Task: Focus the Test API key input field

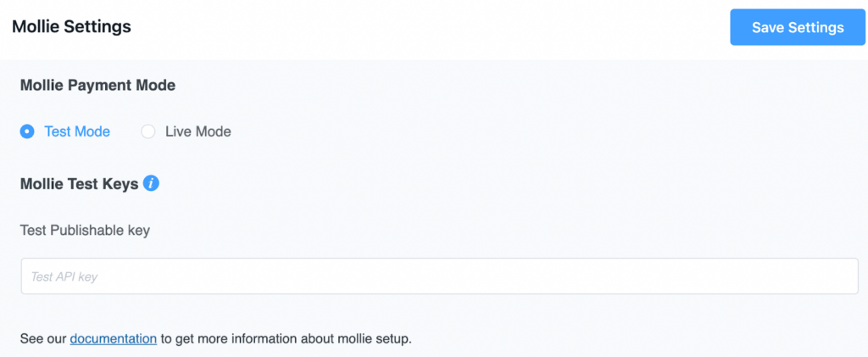Action: (x=440, y=276)
